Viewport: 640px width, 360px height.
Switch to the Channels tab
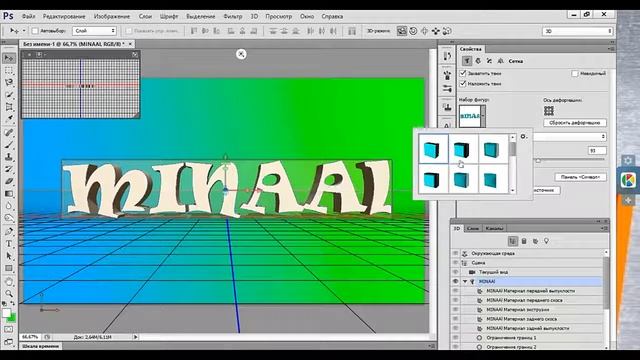pyautogui.click(x=494, y=229)
